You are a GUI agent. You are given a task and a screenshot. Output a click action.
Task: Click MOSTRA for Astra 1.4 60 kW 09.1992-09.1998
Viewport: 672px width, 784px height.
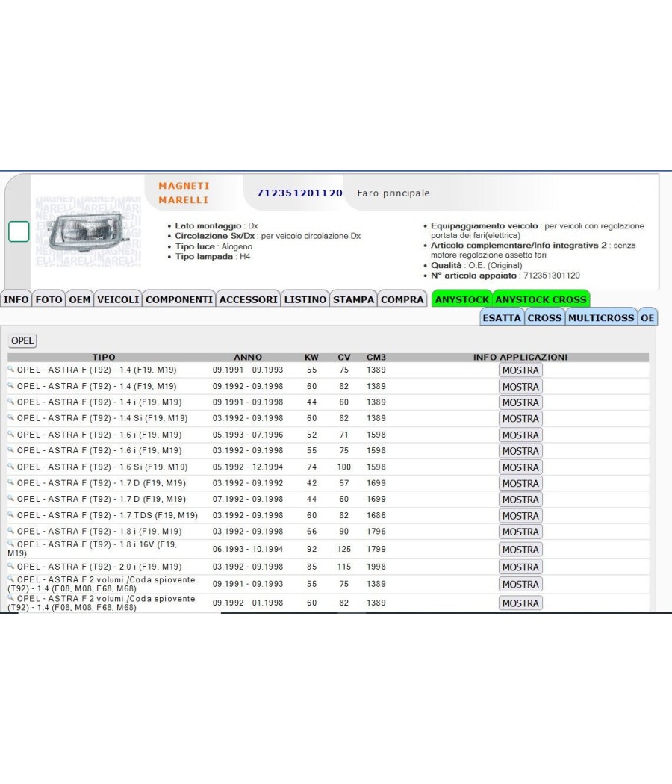point(520,387)
